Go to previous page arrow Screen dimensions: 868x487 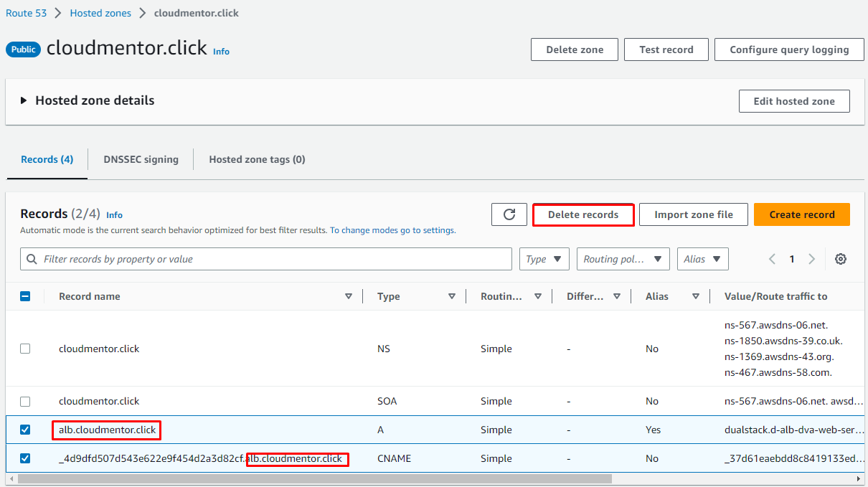(x=772, y=259)
